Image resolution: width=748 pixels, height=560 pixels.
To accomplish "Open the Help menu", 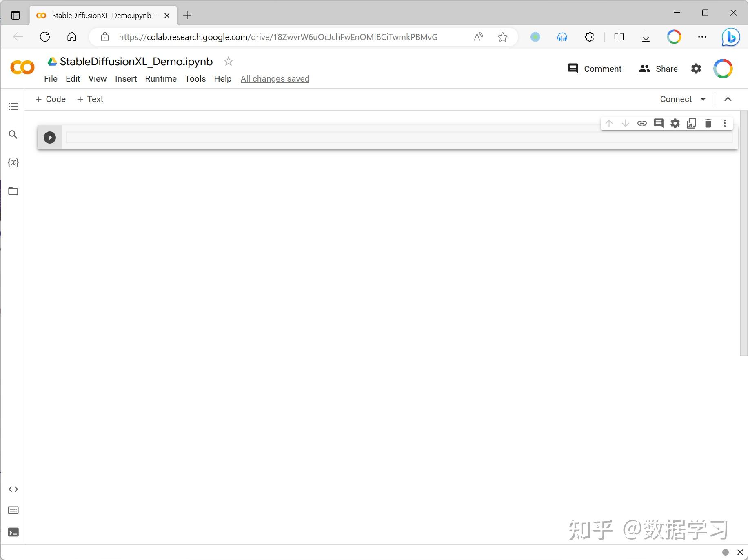I will (x=222, y=78).
